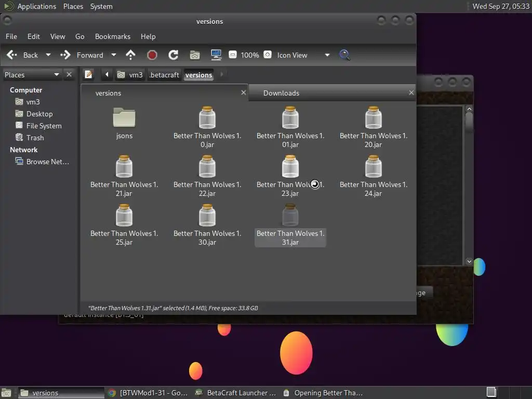
Task: Select Better Than Wolves 1.25.jar icon
Action: (x=124, y=215)
